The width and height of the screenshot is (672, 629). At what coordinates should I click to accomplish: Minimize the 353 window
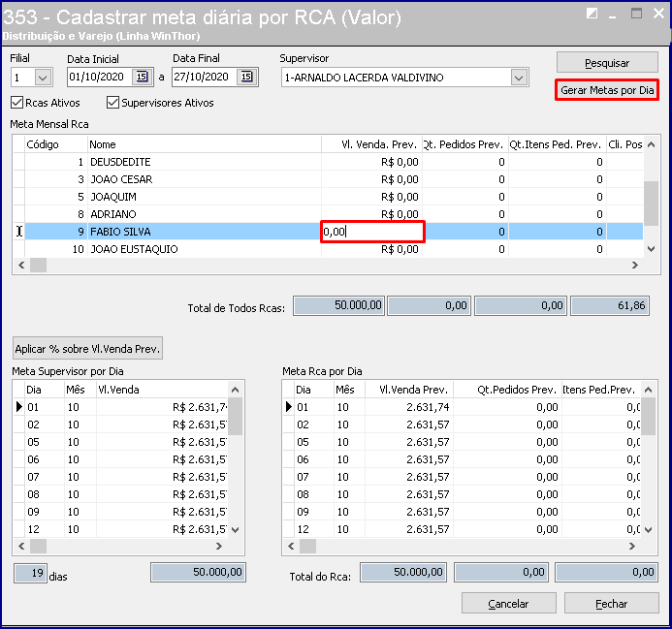coord(613,16)
